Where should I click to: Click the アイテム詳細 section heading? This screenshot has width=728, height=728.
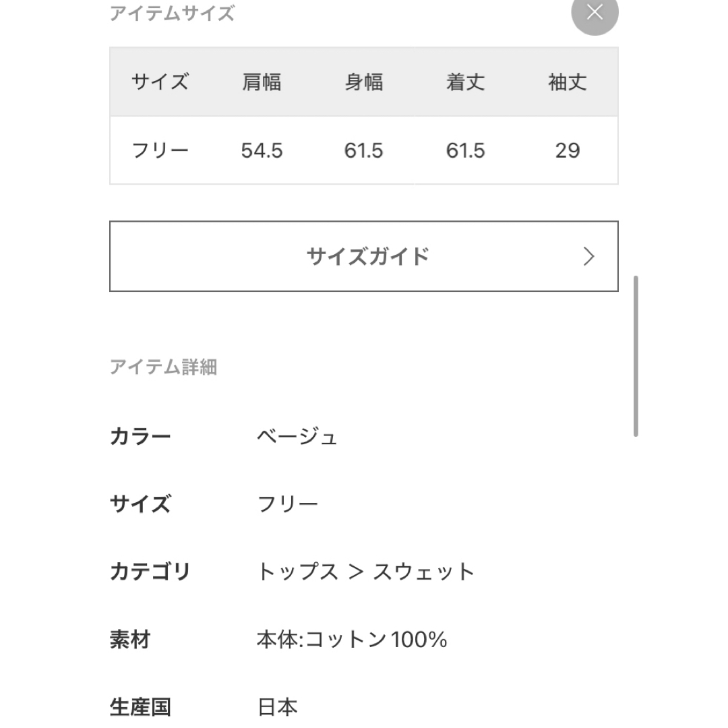coord(163,367)
